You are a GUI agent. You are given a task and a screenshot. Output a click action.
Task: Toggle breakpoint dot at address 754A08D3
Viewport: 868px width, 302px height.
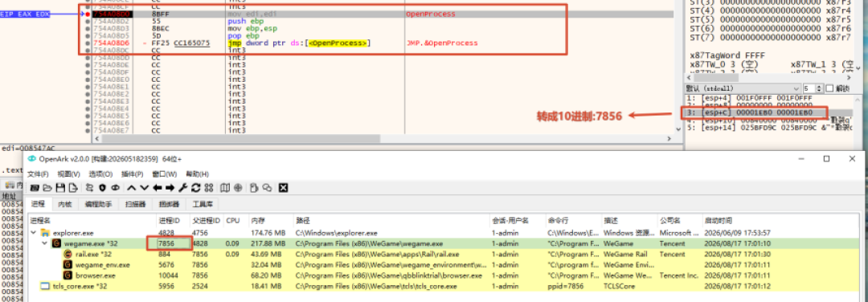88,28
